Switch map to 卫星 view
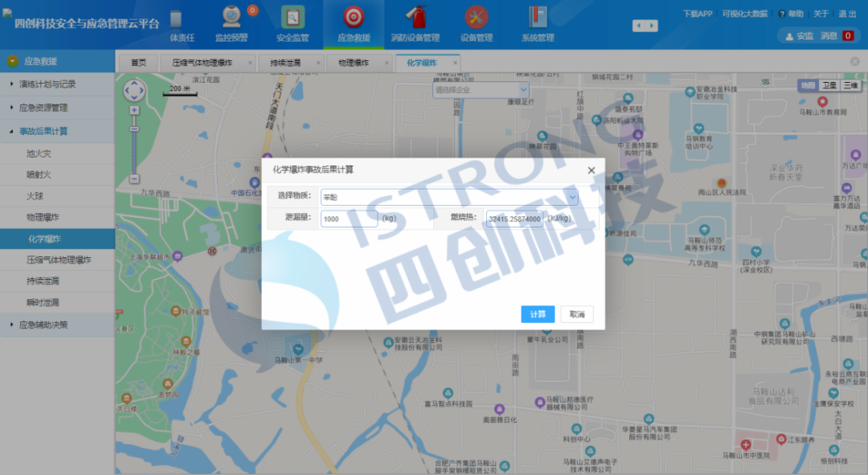 pos(829,85)
